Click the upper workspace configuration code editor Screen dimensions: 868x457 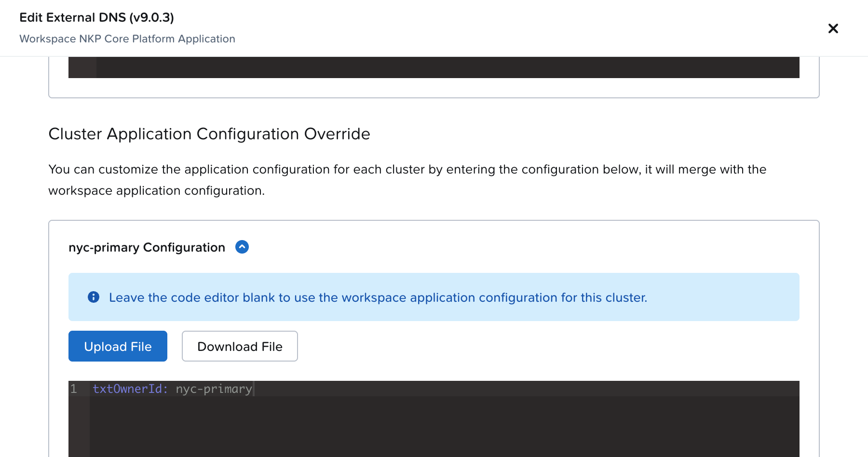click(434, 67)
